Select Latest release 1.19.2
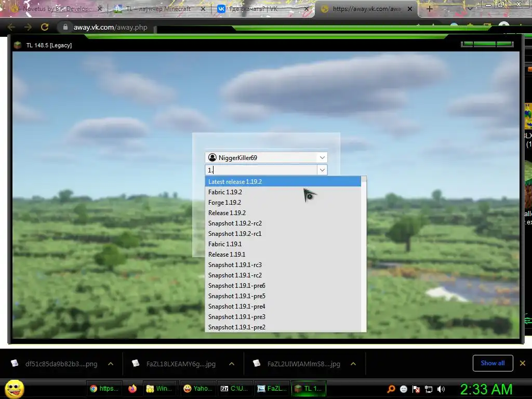 coord(283,181)
